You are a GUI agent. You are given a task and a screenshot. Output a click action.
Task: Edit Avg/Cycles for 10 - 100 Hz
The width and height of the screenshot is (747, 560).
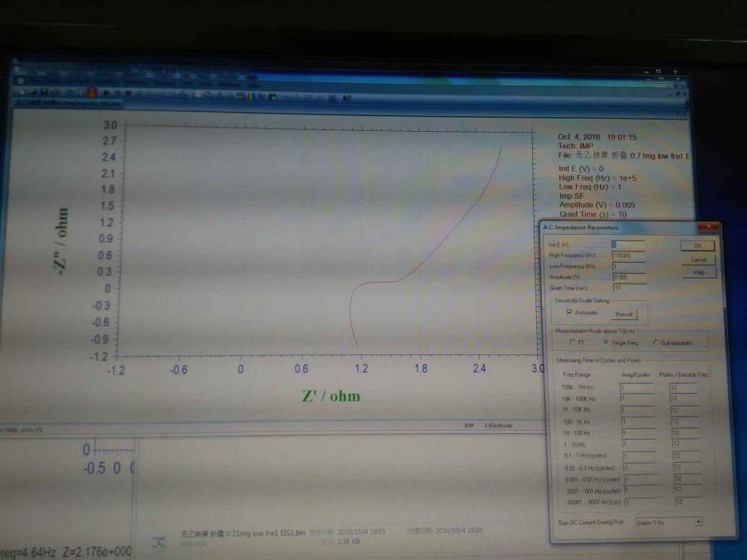(x=638, y=433)
